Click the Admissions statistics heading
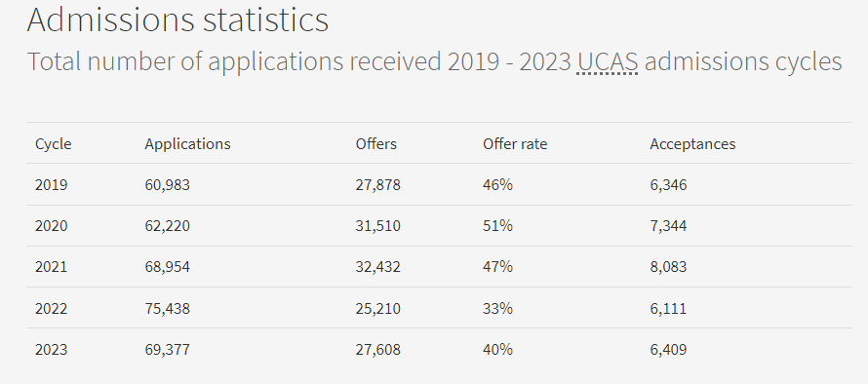 [x=178, y=19]
